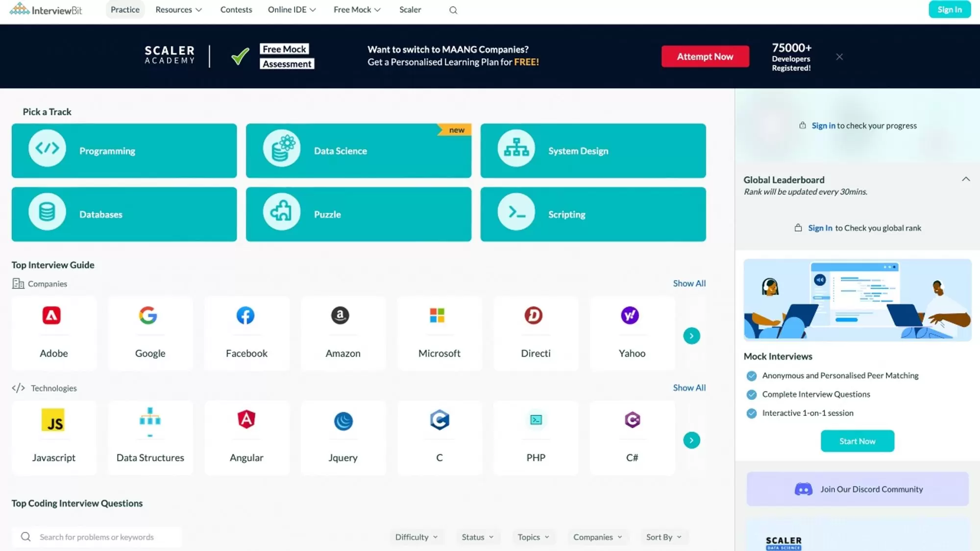Click the Scaler Academy banner logo

[170, 55]
